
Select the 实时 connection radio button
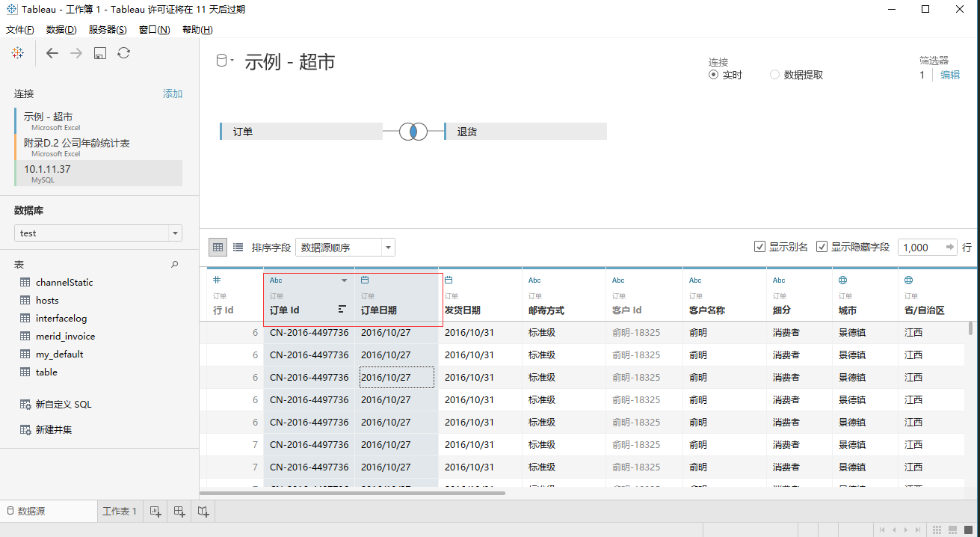click(713, 75)
